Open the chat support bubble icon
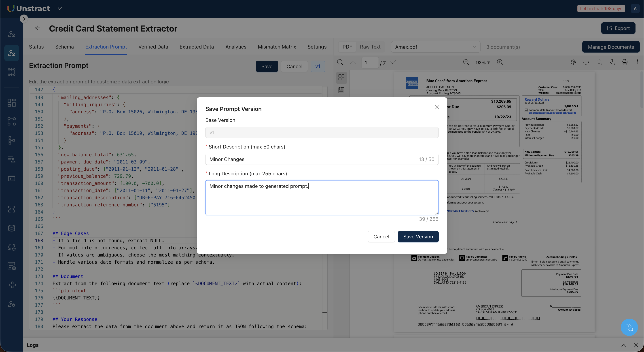644x352 pixels. point(629,327)
